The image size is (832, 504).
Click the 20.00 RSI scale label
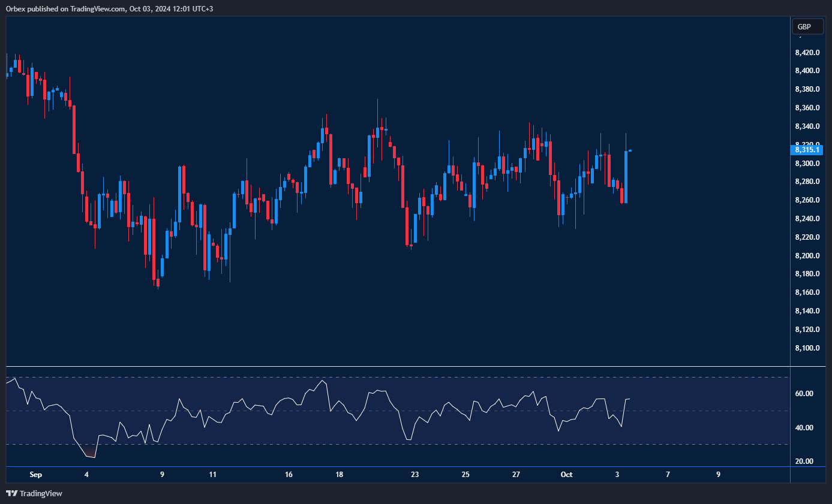(804, 461)
